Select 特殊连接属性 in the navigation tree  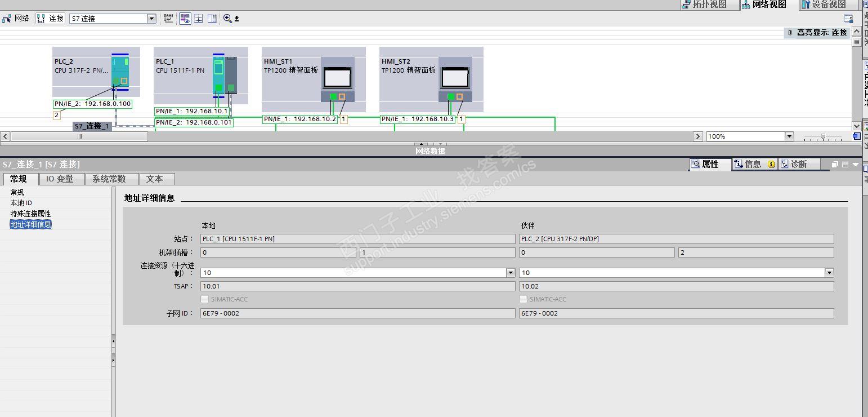tap(30, 214)
